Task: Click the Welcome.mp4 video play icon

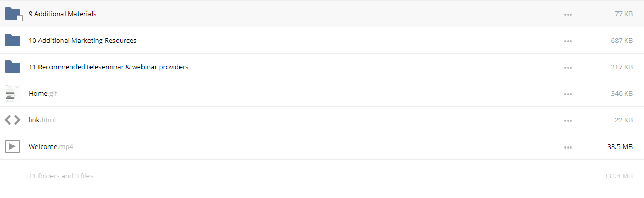Action: (12, 146)
